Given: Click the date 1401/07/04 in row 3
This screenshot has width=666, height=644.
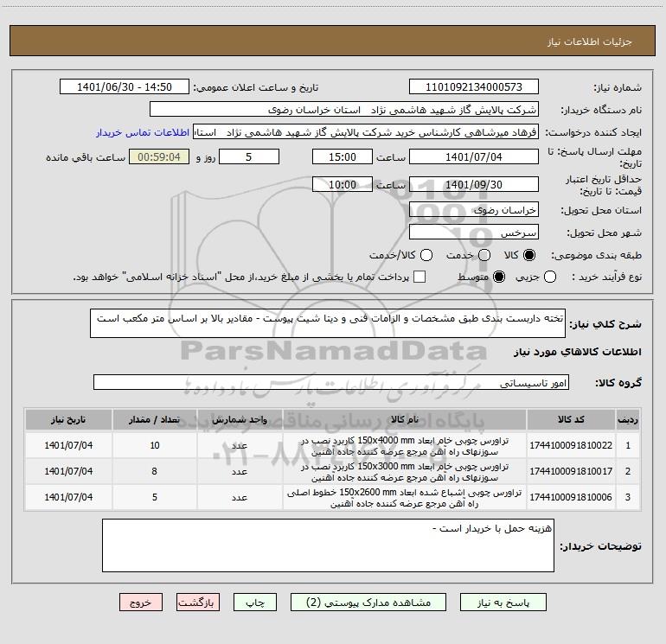Looking at the screenshot, I should (x=68, y=497).
